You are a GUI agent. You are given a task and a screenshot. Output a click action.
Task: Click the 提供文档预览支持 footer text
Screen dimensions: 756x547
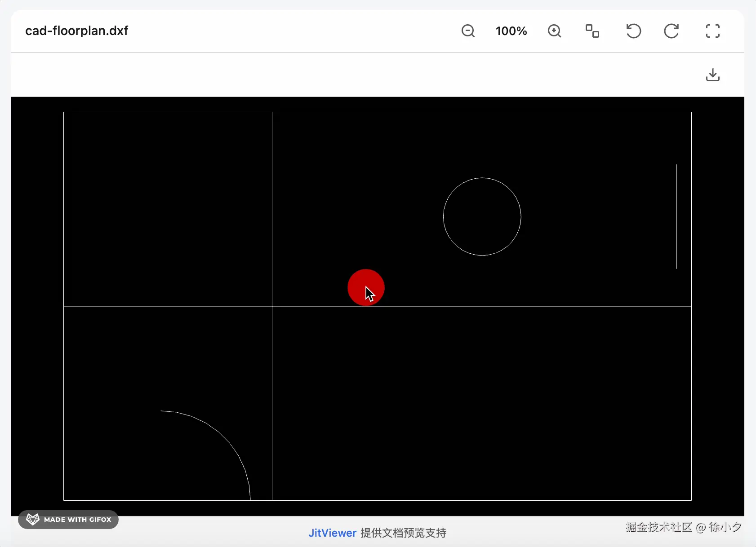tap(403, 533)
